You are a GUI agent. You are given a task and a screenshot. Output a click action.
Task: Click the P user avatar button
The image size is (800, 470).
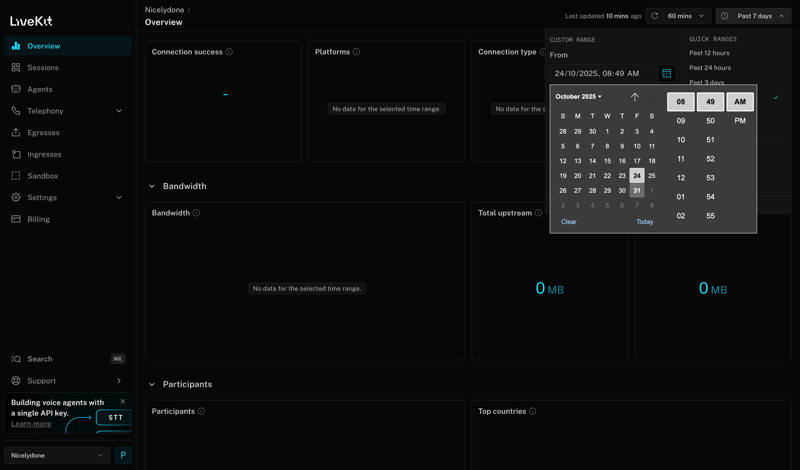click(x=123, y=455)
